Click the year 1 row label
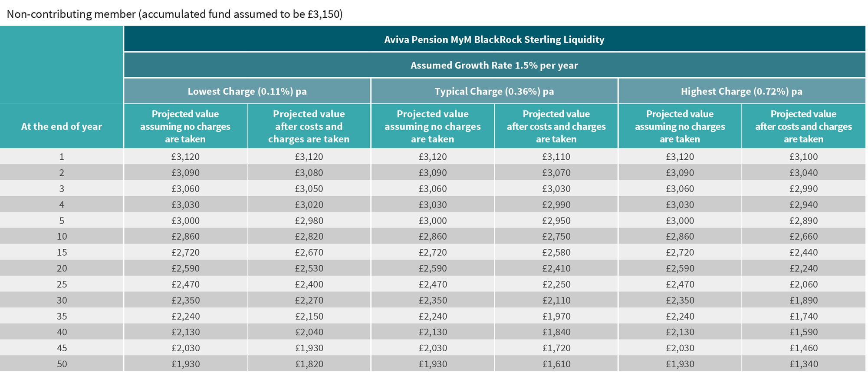 pos(62,157)
